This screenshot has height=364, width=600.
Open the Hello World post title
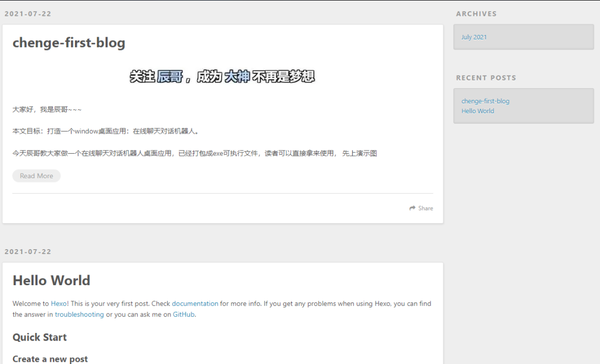[51, 281]
